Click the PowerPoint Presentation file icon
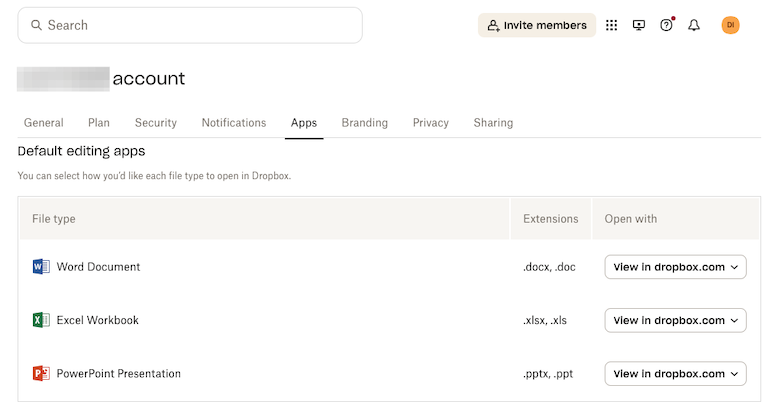Screen dimensions: 765x408 41,373
